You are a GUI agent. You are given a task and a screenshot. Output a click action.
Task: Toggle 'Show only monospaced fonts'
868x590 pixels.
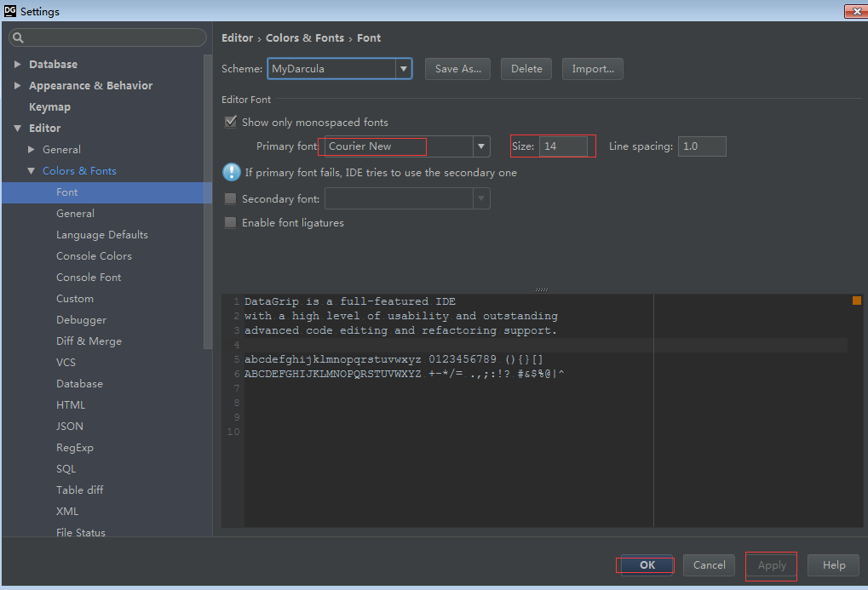(x=230, y=122)
